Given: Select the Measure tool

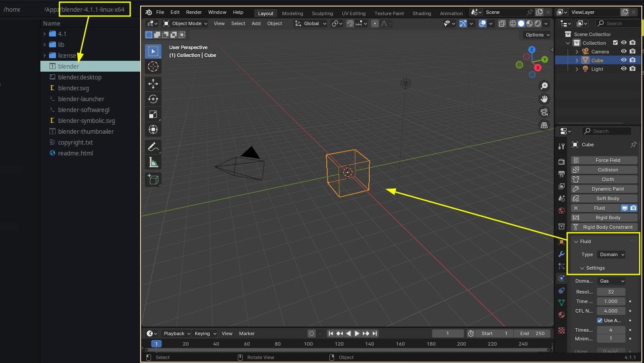Looking at the screenshot, I should [x=153, y=162].
